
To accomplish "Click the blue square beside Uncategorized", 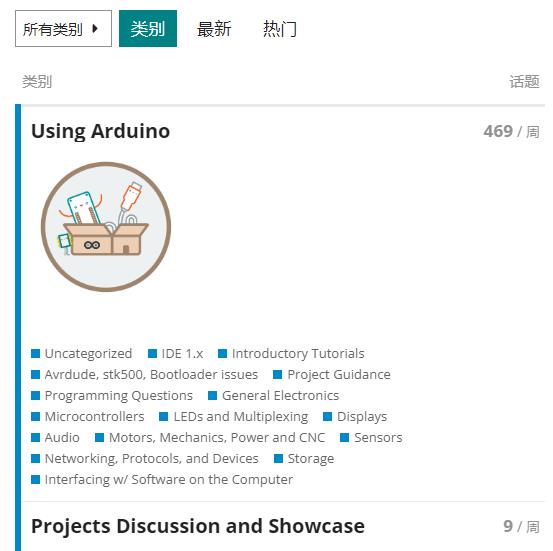I will coord(35,353).
